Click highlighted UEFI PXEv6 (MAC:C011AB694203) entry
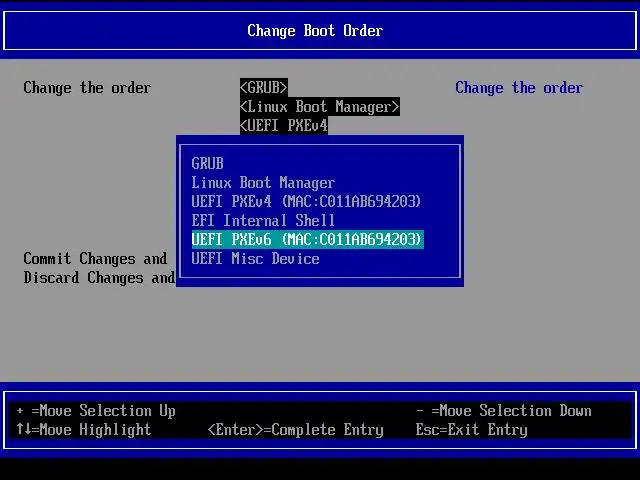The image size is (640, 480). [x=307, y=240]
